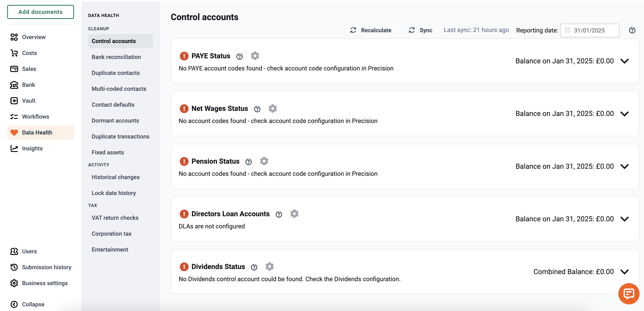Open Insights page
This screenshot has width=644, height=311.
point(40,148)
